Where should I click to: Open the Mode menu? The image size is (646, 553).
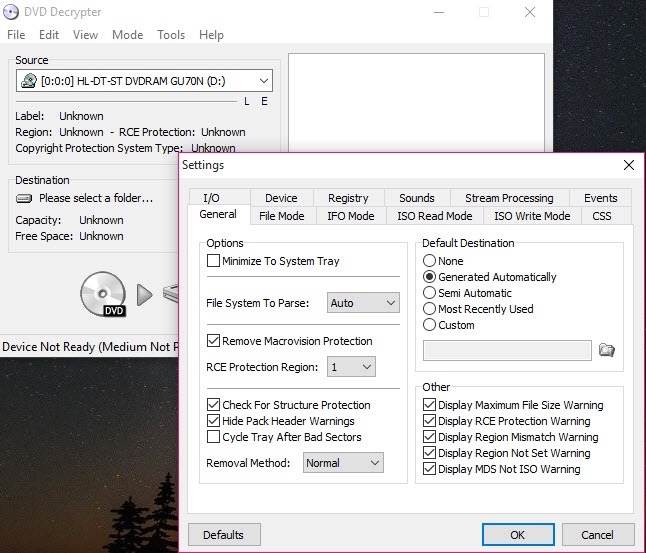tap(127, 35)
